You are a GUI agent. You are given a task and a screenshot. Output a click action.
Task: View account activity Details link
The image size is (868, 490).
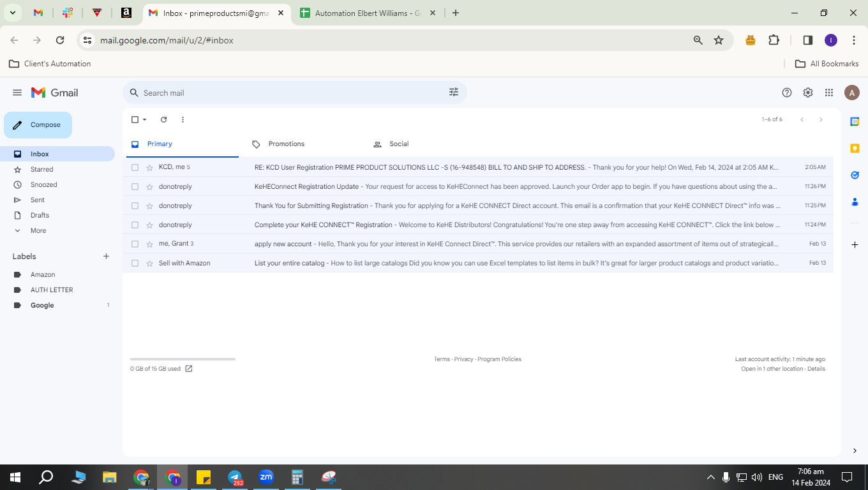(x=816, y=369)
